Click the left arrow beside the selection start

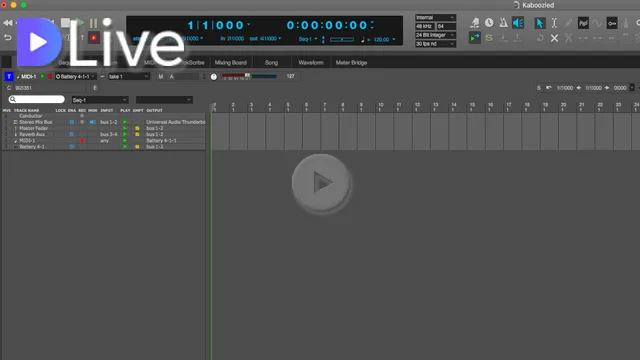tap(578, 88)
